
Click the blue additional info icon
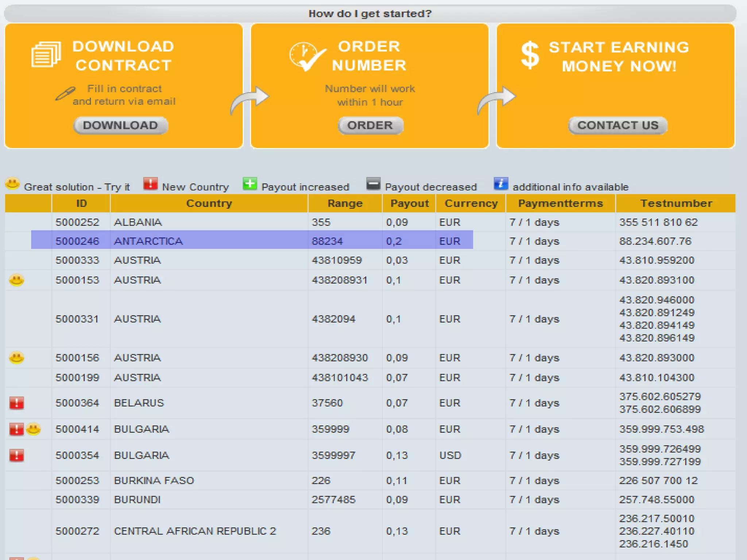pos(501,184)
